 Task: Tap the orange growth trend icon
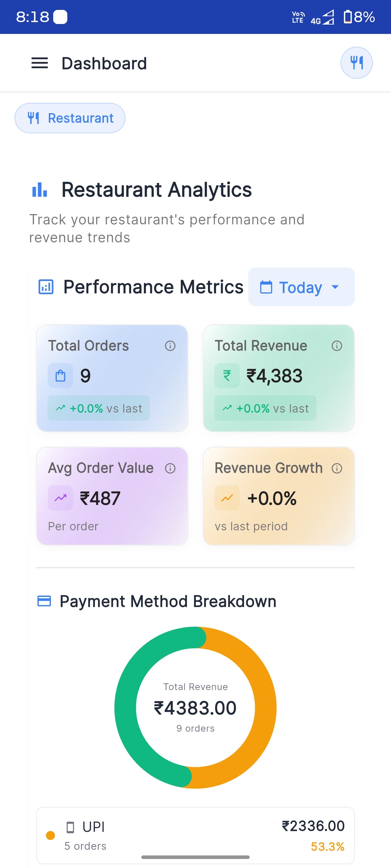[x=227, y=498]
